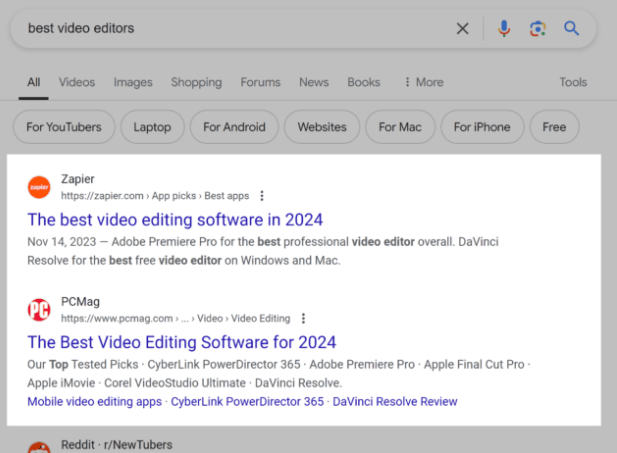Open the Zapier result's three-dot options
Image resolution: width=617 pixels, height=453 pixels.
262,196
